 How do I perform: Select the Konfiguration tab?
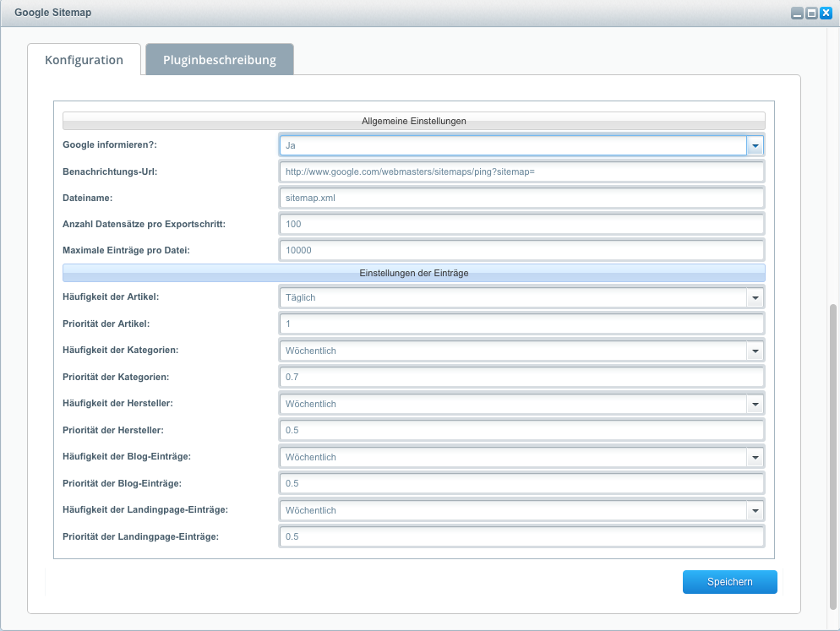pyautogui.click(x=84, y=60)
